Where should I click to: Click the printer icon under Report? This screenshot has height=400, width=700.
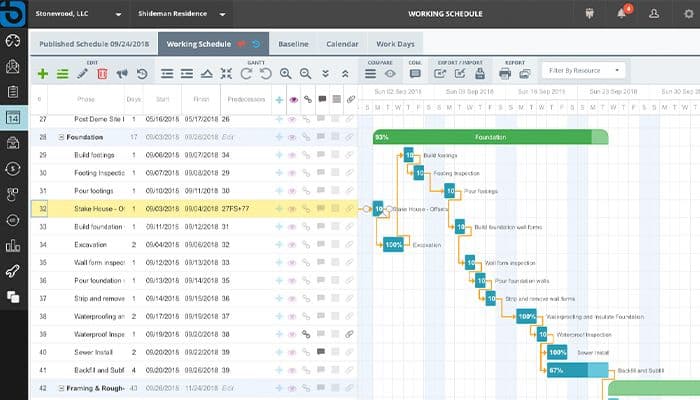tap(506, 73)
